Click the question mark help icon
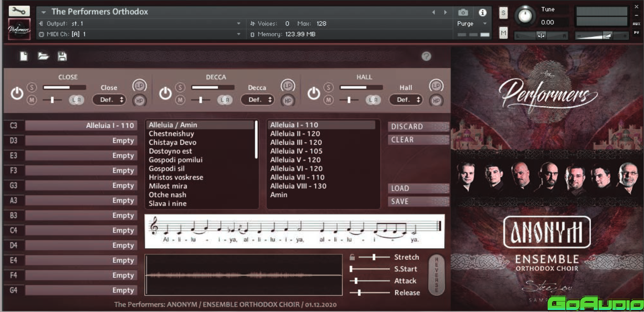Image resolution: width=644 pixels, height=312 pixels. 426,56
